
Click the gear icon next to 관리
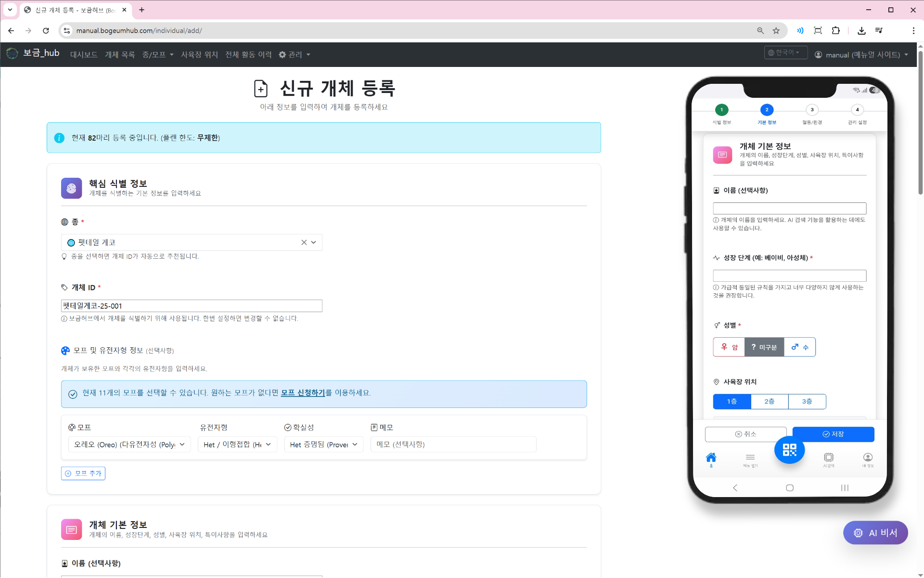282,54
